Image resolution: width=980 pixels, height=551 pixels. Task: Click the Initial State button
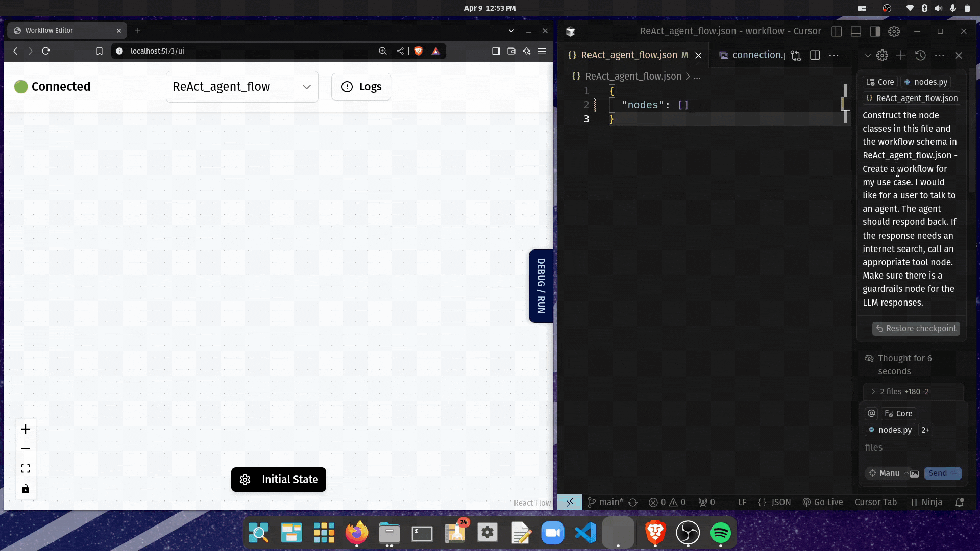tap(278, 480)
